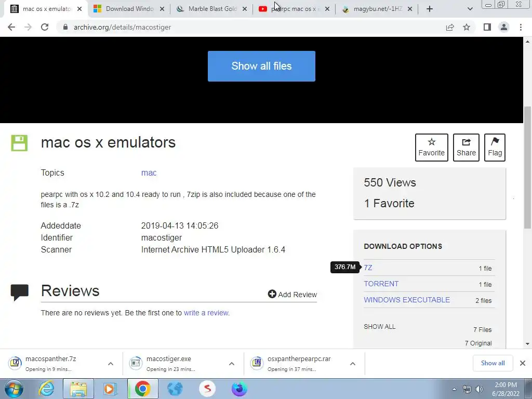Expand macostiger.exe download options

click(232, 364)
